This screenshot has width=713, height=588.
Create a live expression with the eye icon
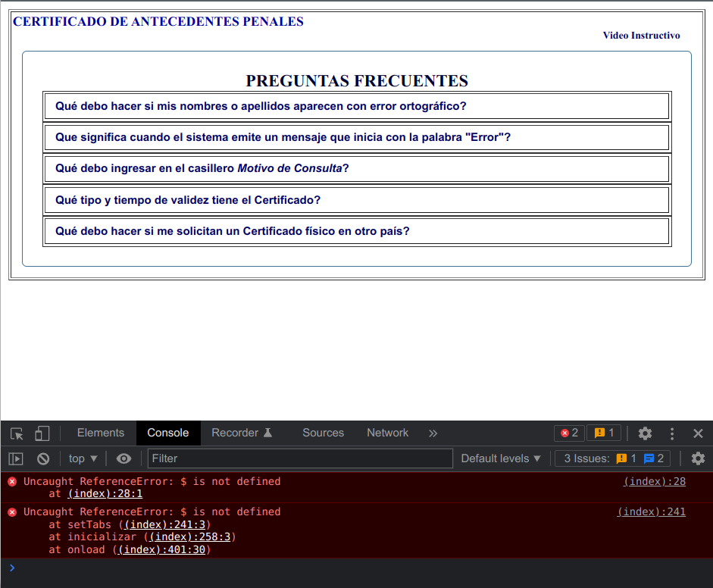click(x=124, y=458)
